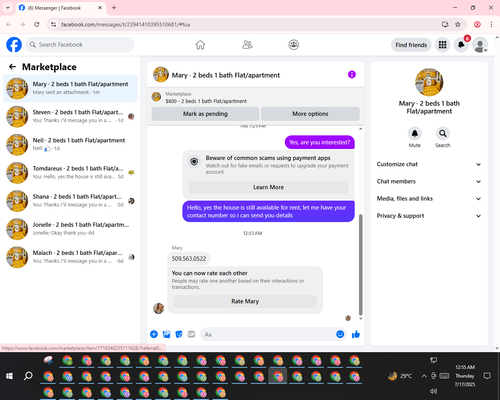Attach a photo file in composer
Screen dimensions: 500x400
[166, 334]
